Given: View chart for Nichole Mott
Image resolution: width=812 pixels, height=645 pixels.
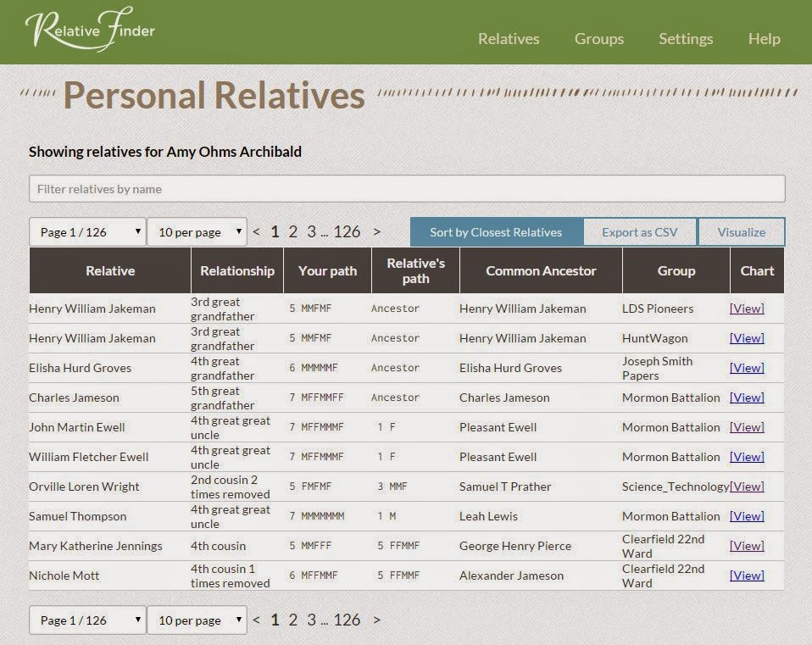Looking at the screenshot, I should pyautogui.click(x=746, y=575).
